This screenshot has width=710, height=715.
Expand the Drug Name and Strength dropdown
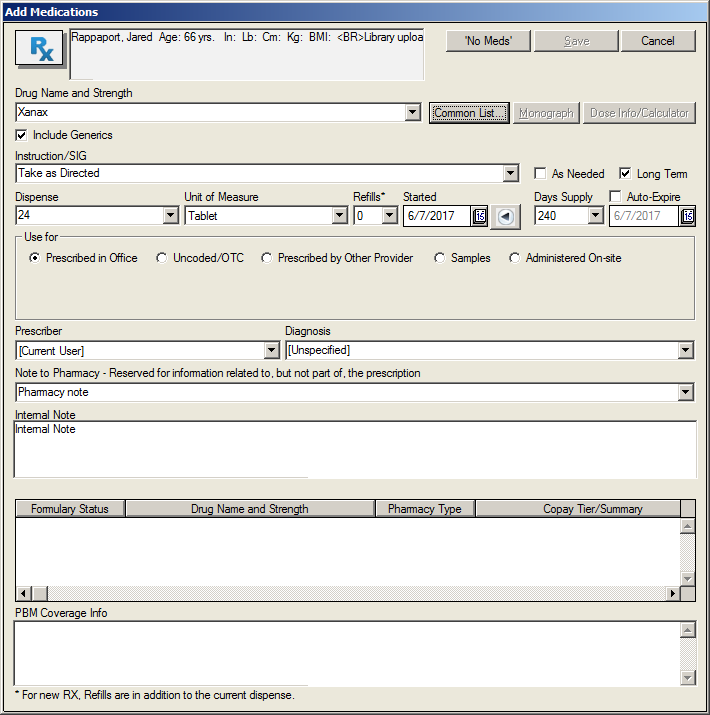tap(412, 113)
